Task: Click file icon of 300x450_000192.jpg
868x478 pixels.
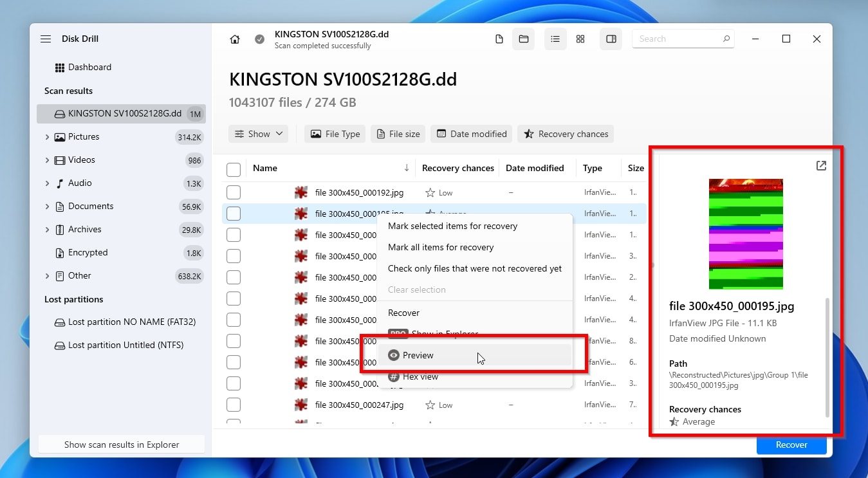Action: (300, 192)
